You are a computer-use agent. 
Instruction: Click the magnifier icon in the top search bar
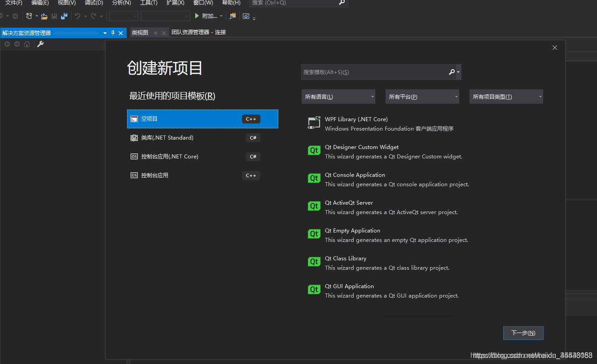[x=342, y=3]
